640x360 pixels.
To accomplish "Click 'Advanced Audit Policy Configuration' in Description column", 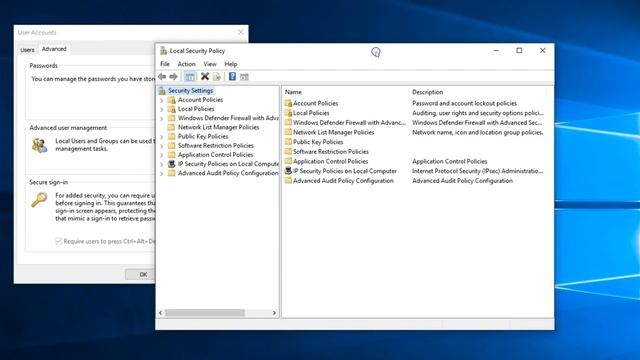I will click(462, 181).
